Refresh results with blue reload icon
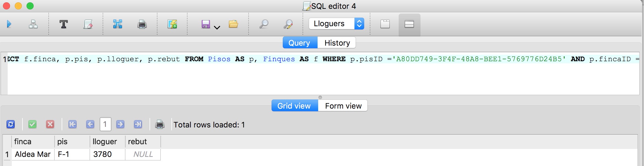 click(11, 124)
